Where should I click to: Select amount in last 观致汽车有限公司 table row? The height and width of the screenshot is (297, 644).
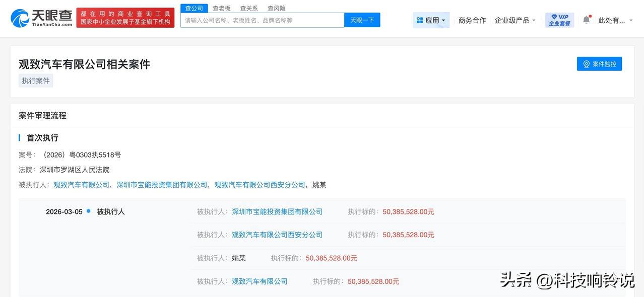click(373, 281)
